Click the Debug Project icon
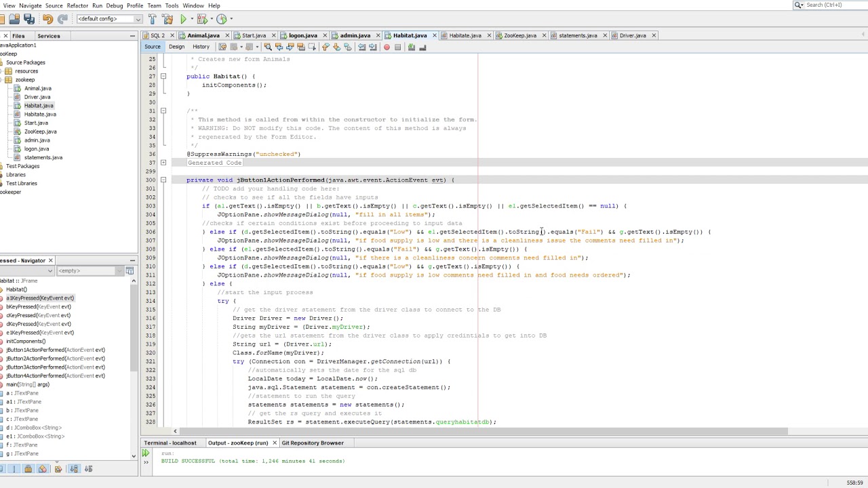The height and width of the screenshot is (488, 868). 202,19
